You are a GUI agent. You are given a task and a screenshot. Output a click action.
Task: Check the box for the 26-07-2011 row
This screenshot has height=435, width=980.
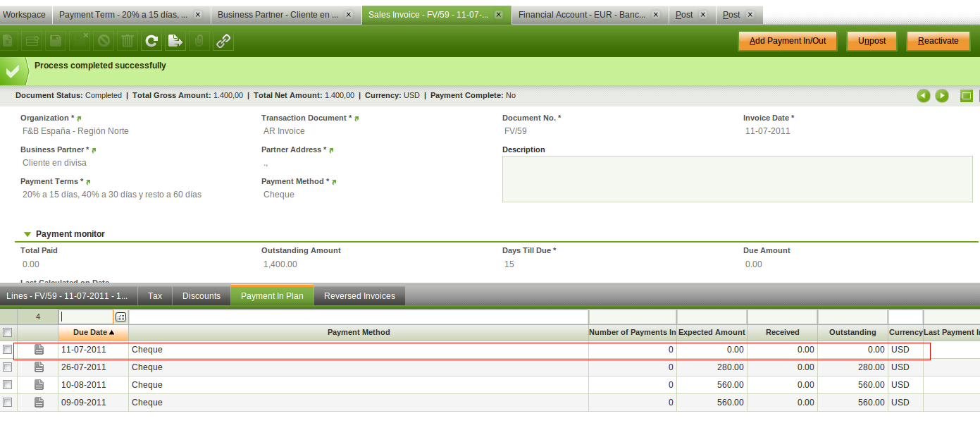[x=8, y=367]
